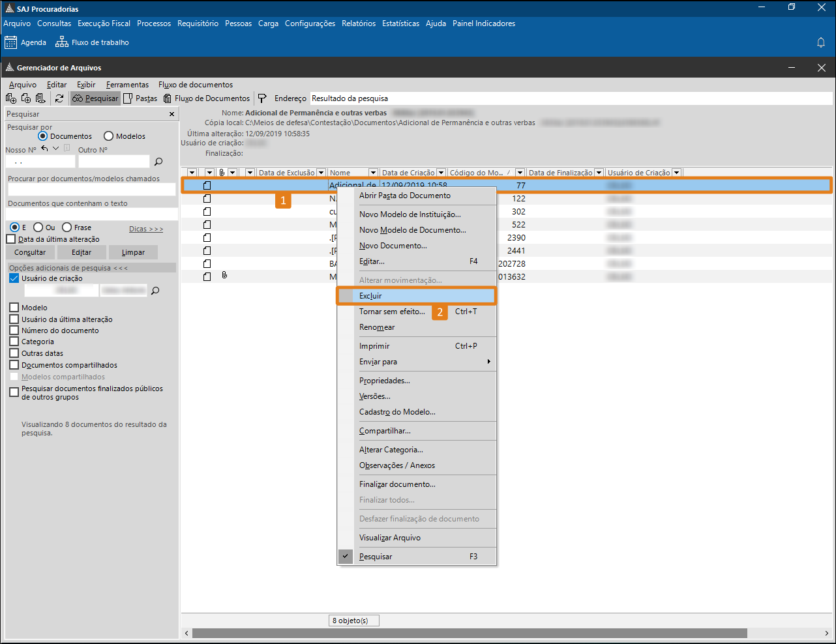836x644 pixels.
Task: Choose Excluir from the context menu
Action: [x=370, y=296]
